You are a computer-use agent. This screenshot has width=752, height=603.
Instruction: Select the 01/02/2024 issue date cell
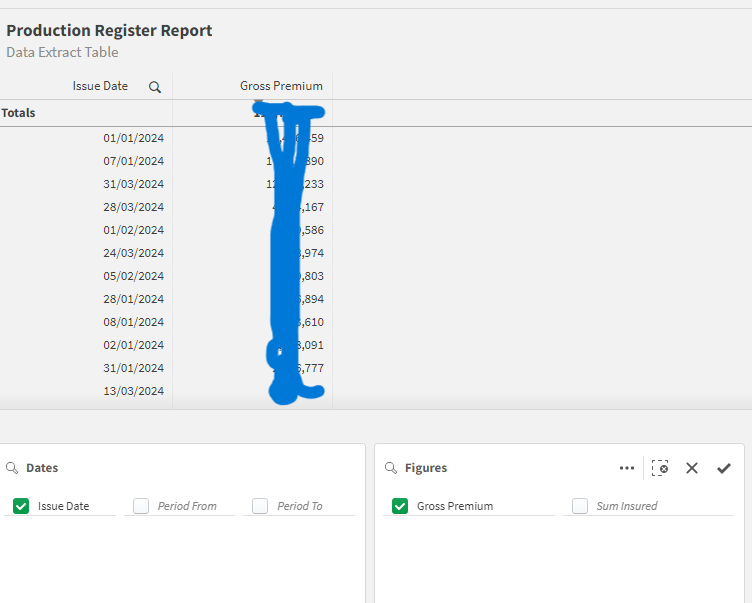(133, 230)
